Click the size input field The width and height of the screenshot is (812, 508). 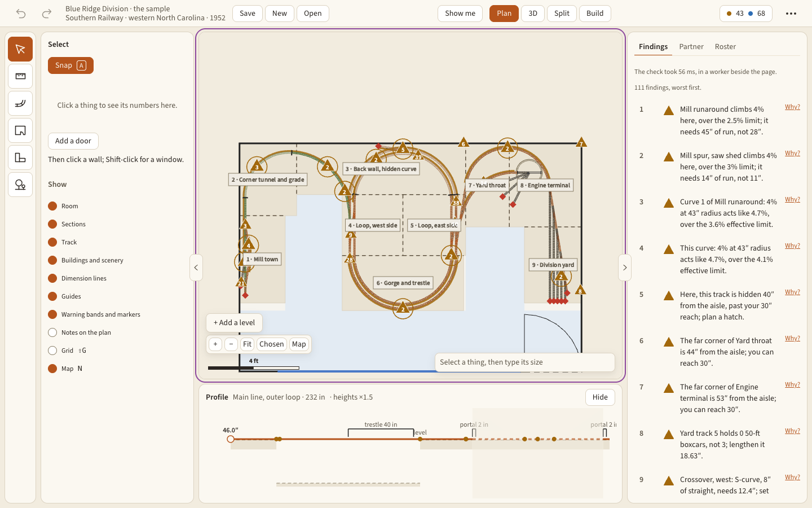525,362
